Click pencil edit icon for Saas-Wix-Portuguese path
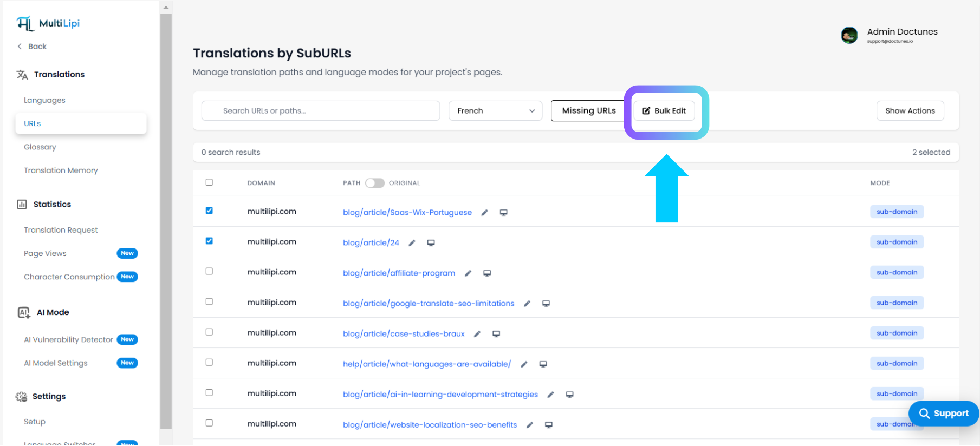This screenshot has width=980, height=446. coord(484,213)
